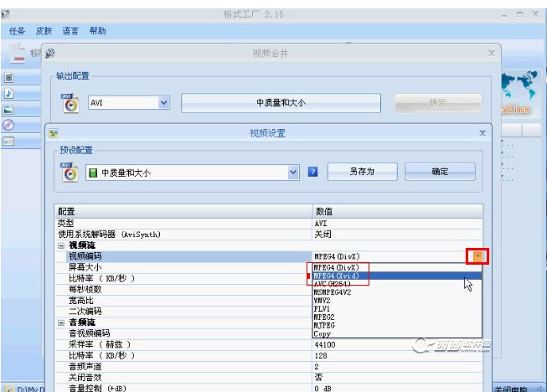
Task: Click the 关闭 value for AviSynth
Action: click(x=323, y=235)
